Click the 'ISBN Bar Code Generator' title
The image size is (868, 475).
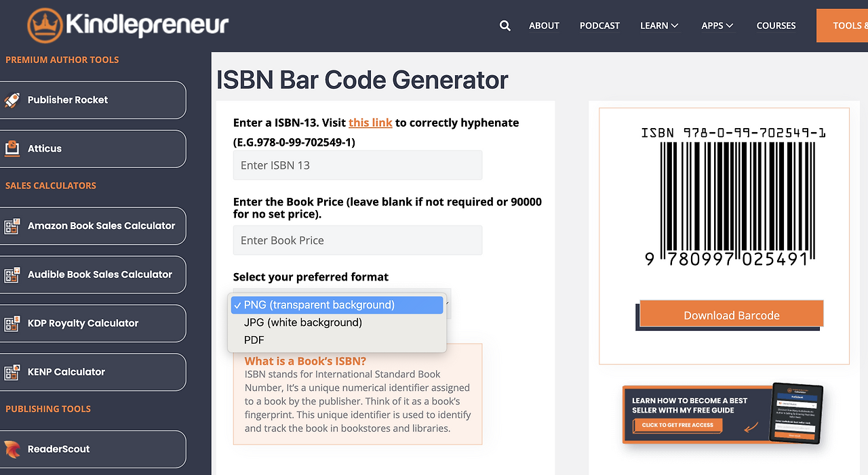click(x=362, y=80)
